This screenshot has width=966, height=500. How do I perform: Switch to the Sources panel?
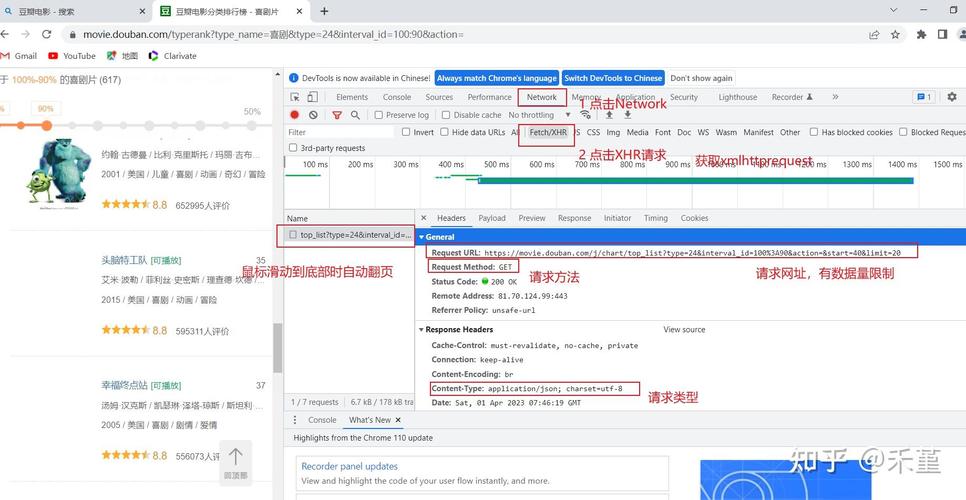point(439,97)
